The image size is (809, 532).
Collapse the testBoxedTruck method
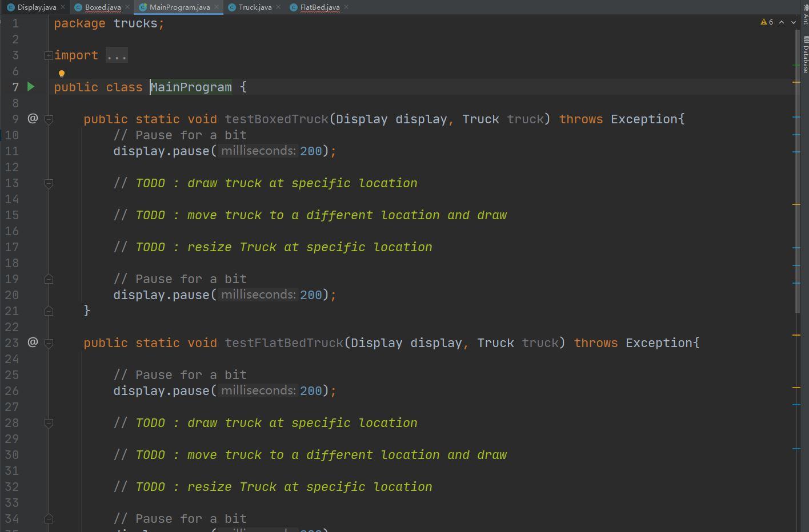click(49, 119)
